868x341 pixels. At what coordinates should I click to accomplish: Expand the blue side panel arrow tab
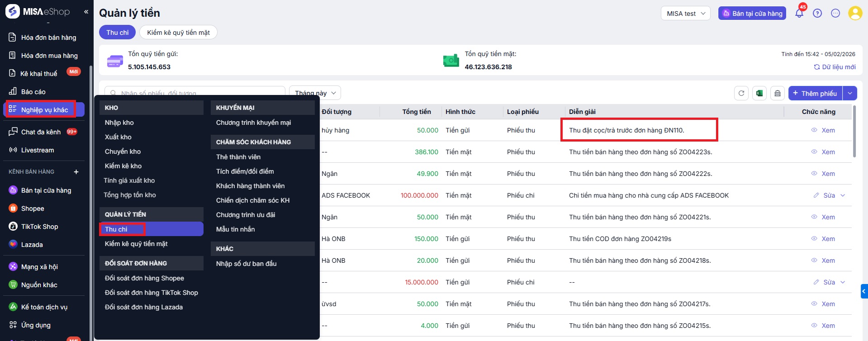864,291
